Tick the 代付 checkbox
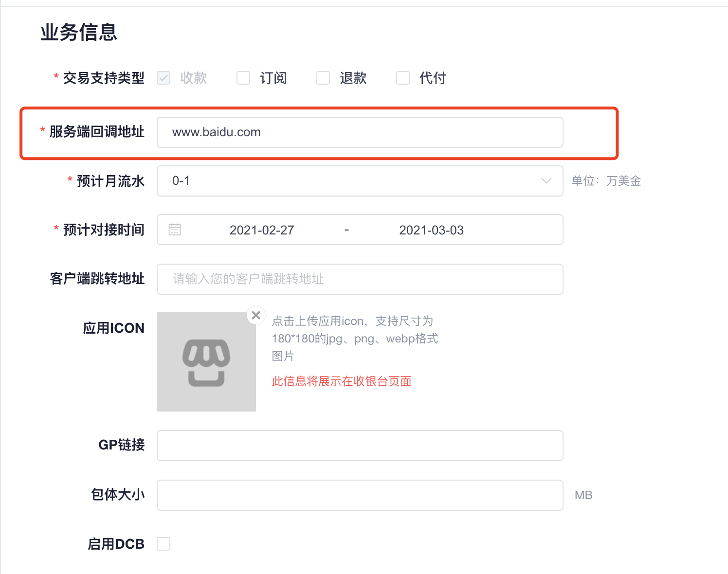 point(403,78)
